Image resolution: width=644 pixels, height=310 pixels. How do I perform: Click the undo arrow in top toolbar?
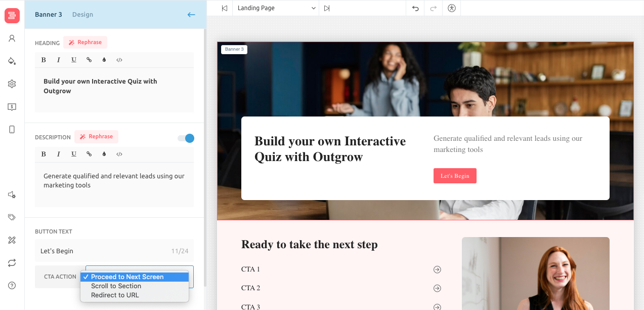[x=415, y=8]
